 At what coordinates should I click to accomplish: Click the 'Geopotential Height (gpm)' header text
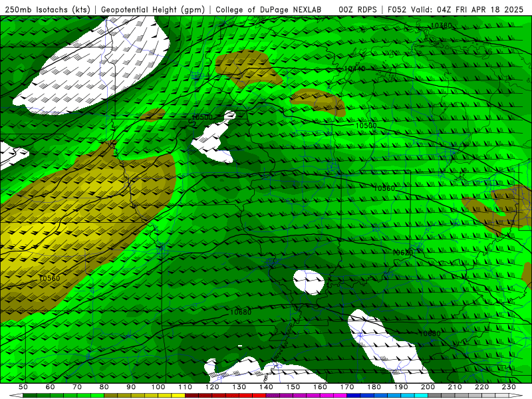153,9
